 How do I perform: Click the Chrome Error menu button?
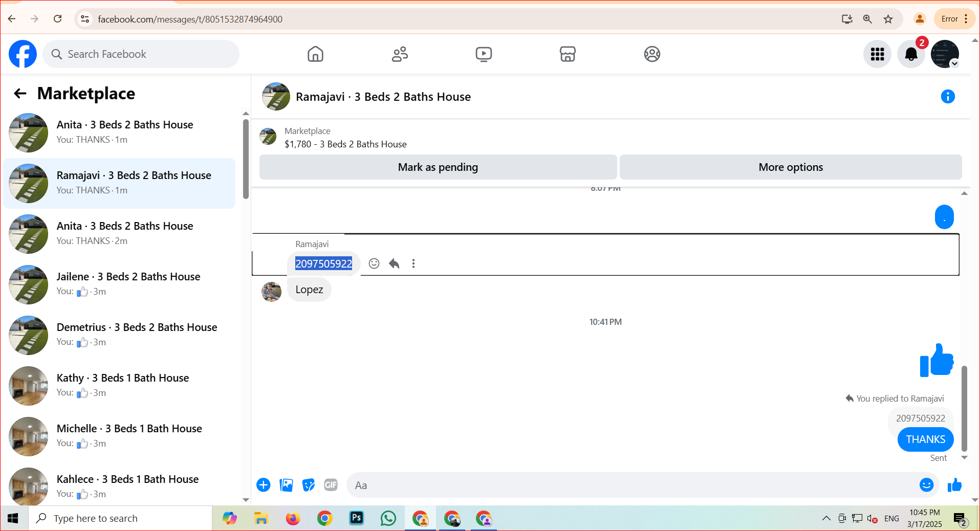(x=954, y=19)
